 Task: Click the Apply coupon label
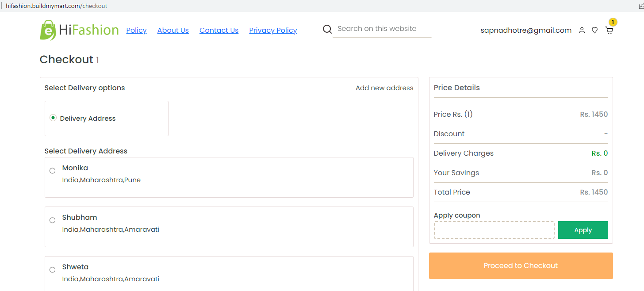(x=457, y=215)
